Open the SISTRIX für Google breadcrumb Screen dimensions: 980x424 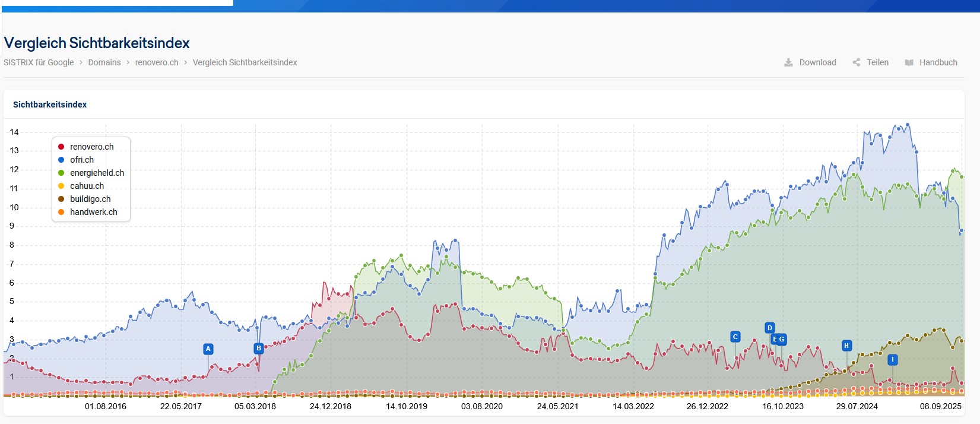tap(39, 62)
